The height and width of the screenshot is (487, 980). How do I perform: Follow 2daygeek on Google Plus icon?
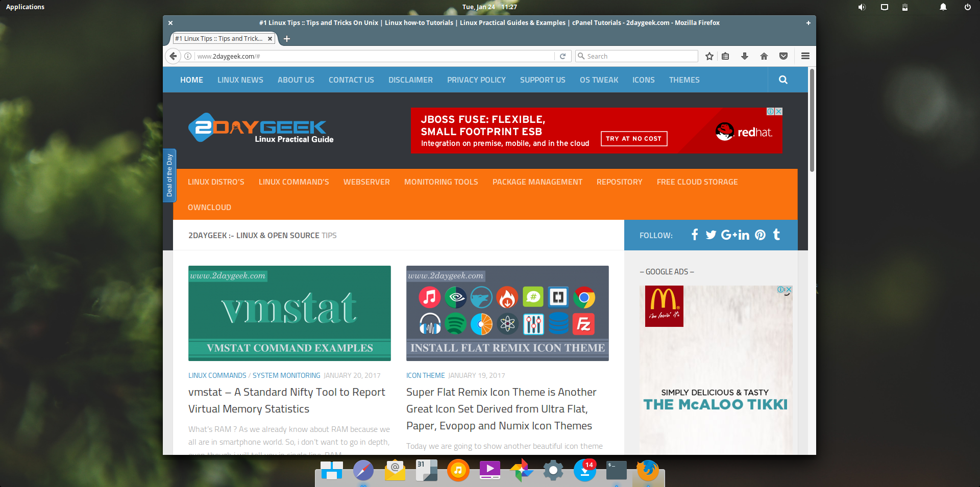tap(728, 235)
